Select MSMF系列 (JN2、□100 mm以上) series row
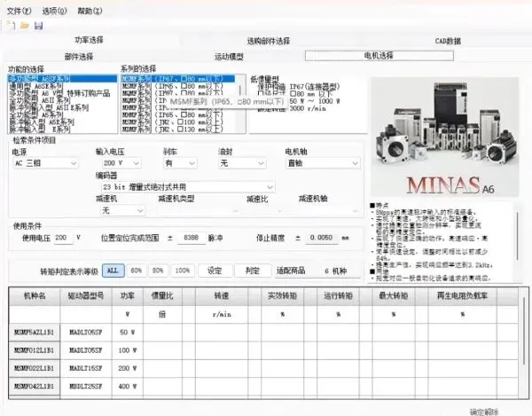Image resolution: width=532 pixels, height=416 pixels. pyautogui.click(x=178, y=122)
